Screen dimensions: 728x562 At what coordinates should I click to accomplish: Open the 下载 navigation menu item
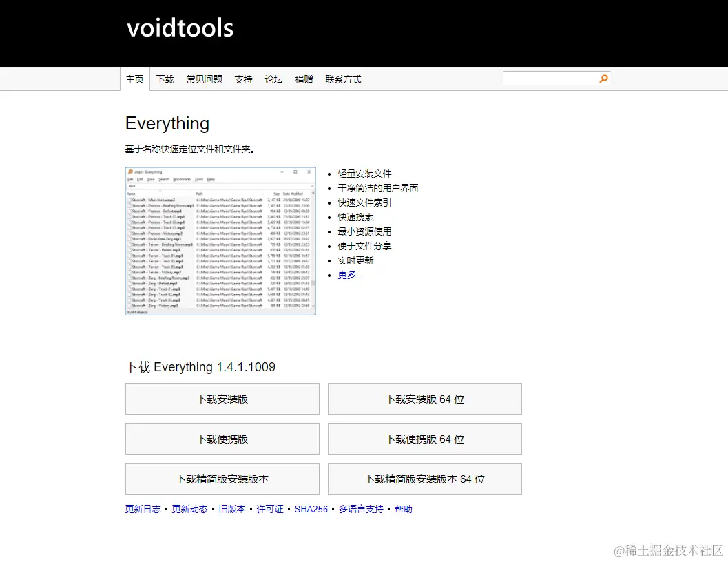[x=165, y=79]
